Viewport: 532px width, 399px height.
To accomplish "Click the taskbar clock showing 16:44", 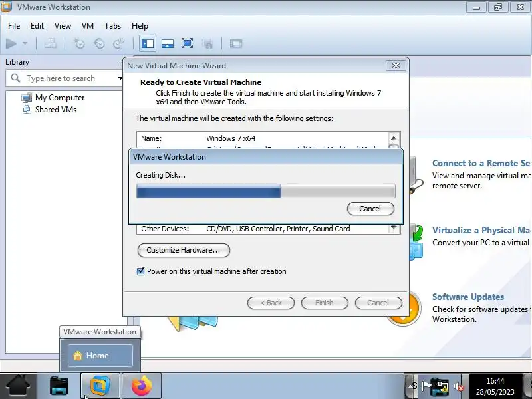I will click(x=495, y=386).
